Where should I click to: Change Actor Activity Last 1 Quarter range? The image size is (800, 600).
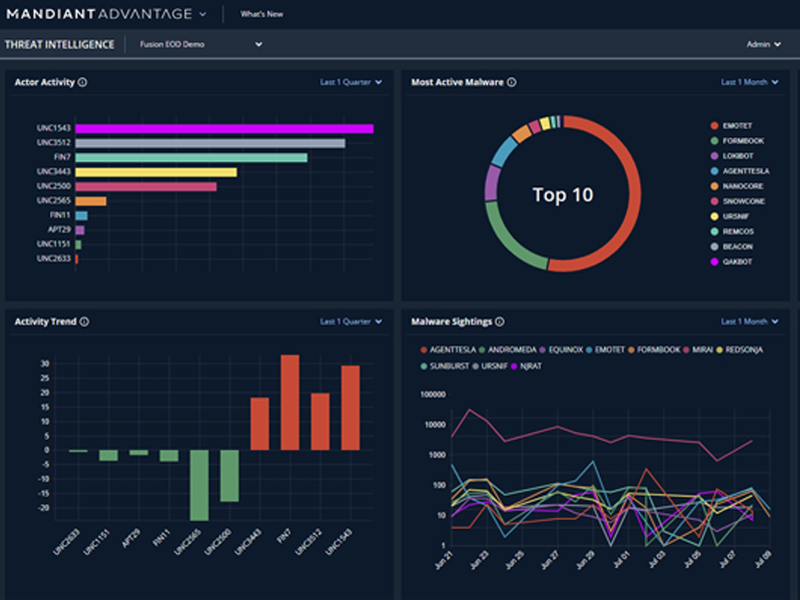pyautogui.click(x=351, y=82)
